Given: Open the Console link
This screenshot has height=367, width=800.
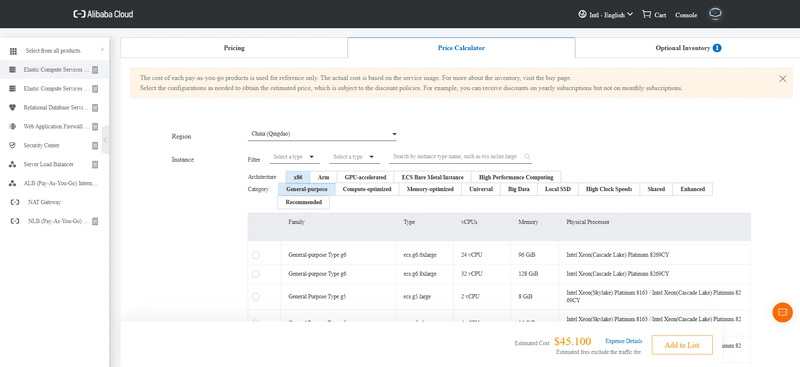Looking at the screenshot, I should tap(686, 15).
